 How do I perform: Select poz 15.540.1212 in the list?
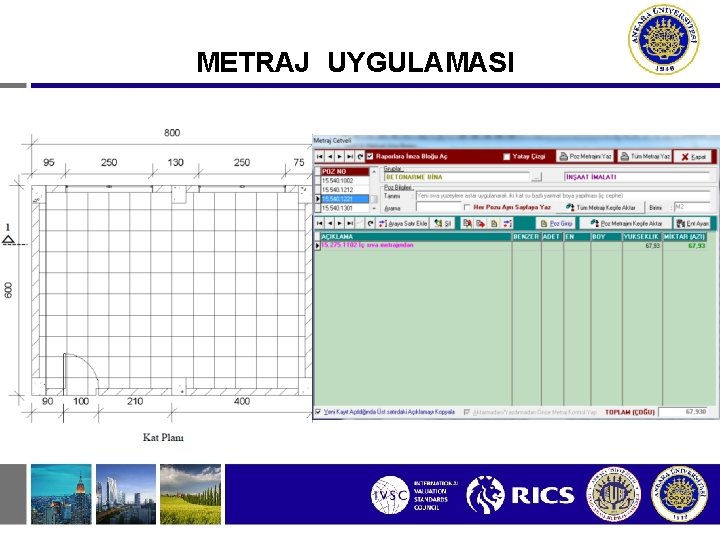pos(345,190)
